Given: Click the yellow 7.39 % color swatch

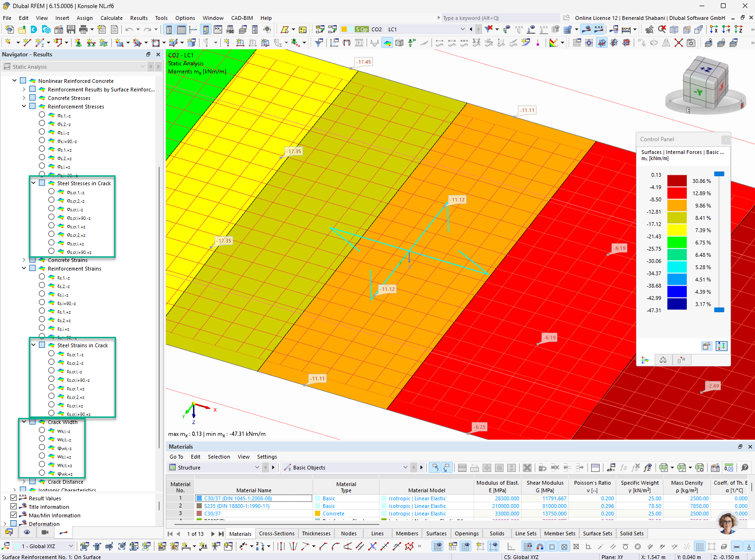Looking at the screenshot, I should 677,230.
